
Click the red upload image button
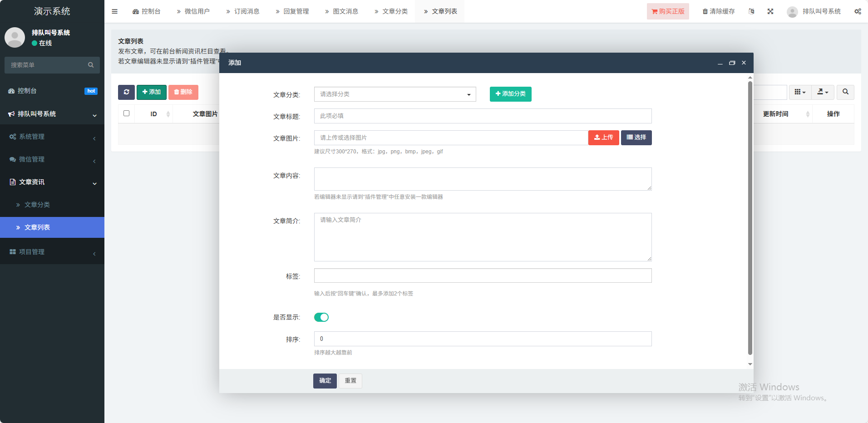pyautogui.click(x=603, y=138)
